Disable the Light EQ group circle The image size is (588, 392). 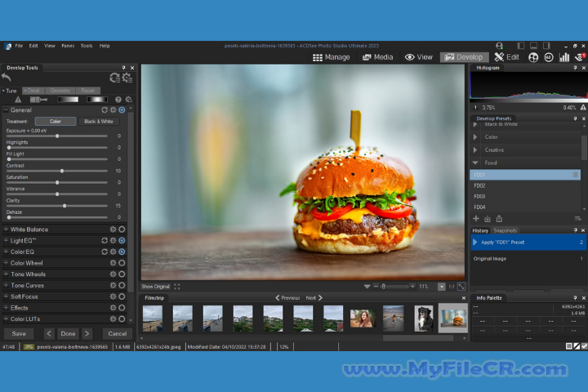(x=122, y=240)
